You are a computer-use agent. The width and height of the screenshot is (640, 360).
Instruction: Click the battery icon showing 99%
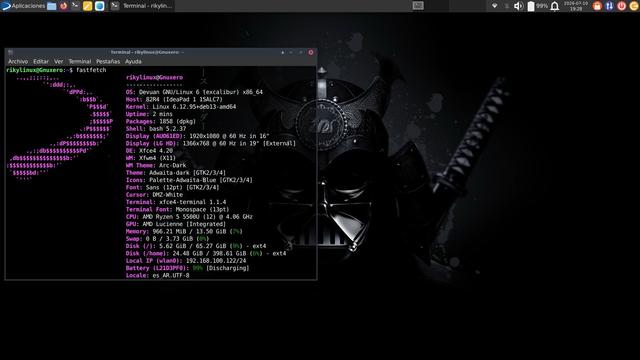pos(531,6)
